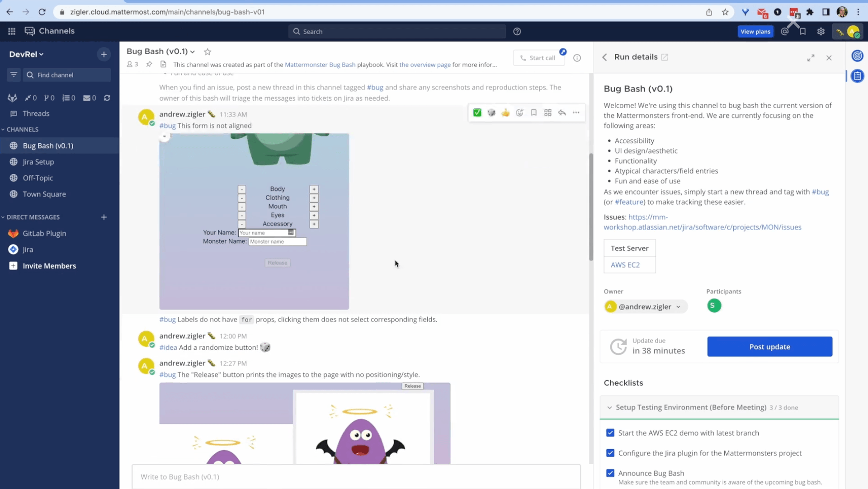
Task: Click the #feature hashtag in description
Action: (629, 202)
